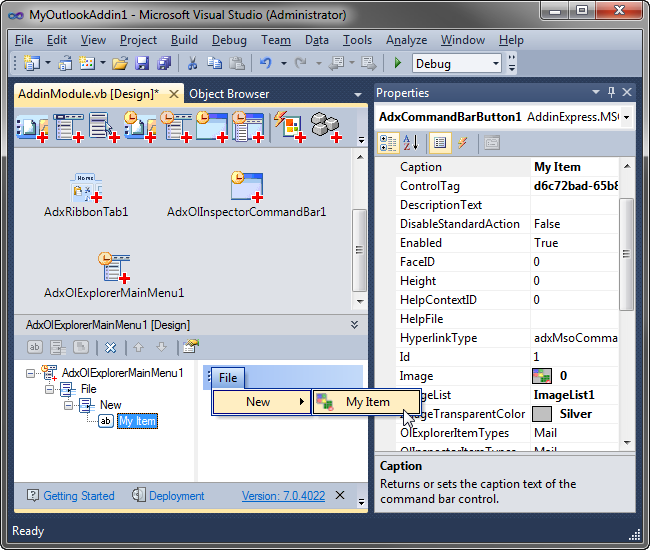Image resolution: width=650 pixels, height=550 pixels.
Task: Open the Tools menu
Action: point(357,40)
